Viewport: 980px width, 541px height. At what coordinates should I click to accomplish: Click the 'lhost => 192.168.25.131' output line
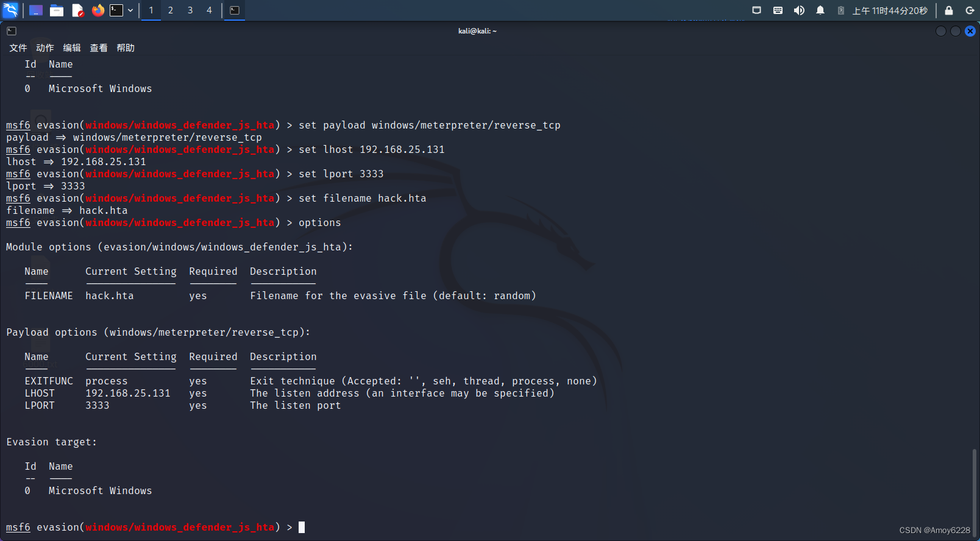pyautogui.click(x=76, y=162)
